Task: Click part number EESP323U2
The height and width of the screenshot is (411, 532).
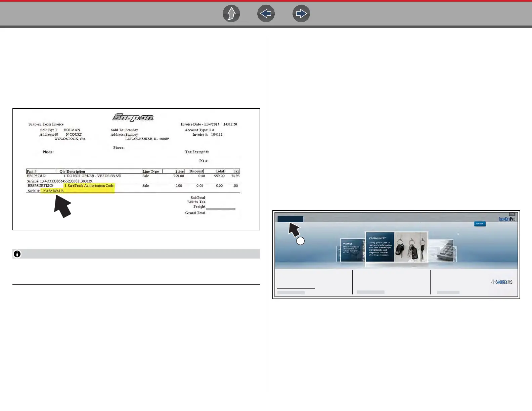Action: (36, 176)
